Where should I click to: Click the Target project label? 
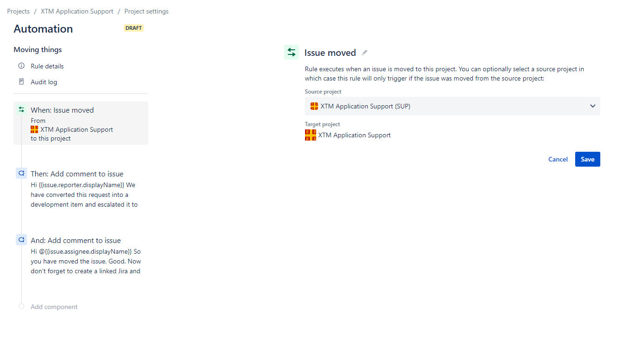[x=323, y=124]
